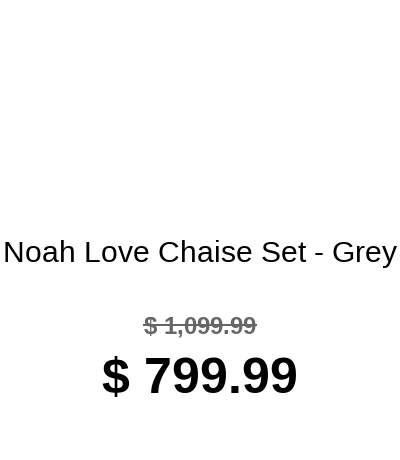400x460 pixels.
Task: Click the dollar sign of the struck-through price
Action: pos(150,326)
